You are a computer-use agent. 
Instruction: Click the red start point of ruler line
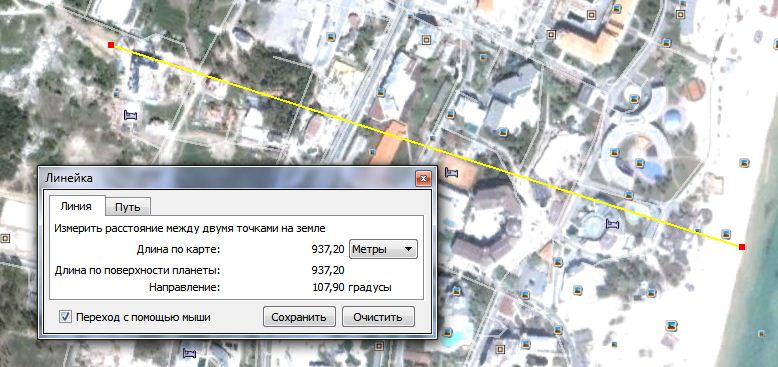tap(111, 45)
